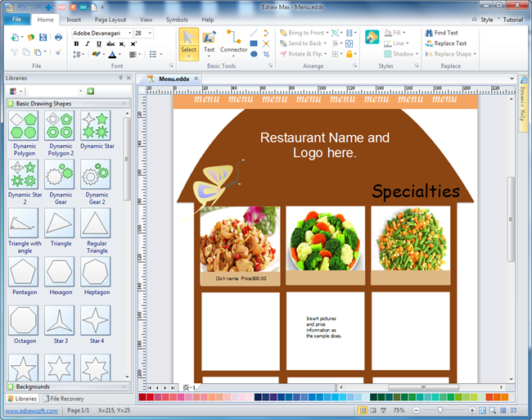The image size is (532, 420).
Task: Close the Menu.eddx document tab
Action: [x=196, y=79]
